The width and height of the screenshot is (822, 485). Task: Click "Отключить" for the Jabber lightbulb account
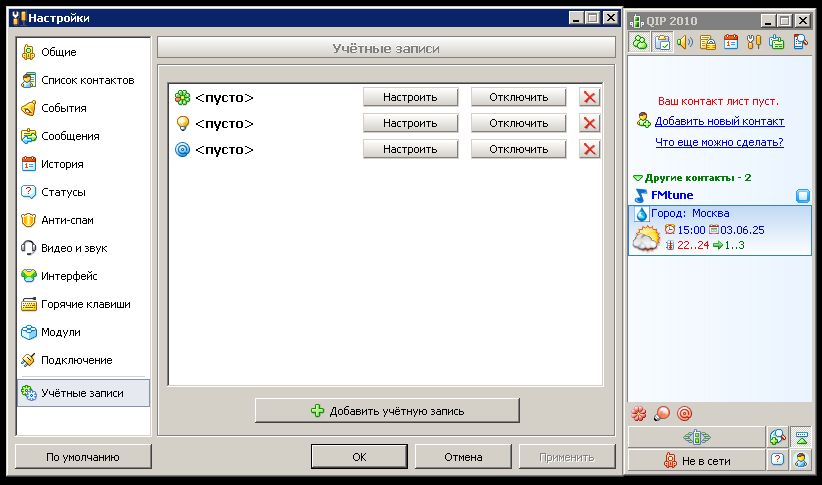[518, 123]
